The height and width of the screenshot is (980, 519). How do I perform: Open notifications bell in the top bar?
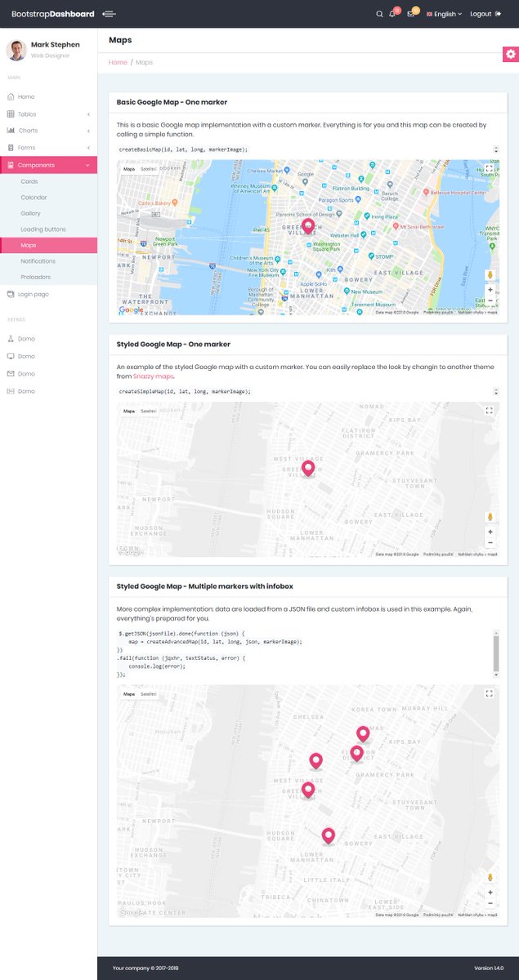pos(392,14)
